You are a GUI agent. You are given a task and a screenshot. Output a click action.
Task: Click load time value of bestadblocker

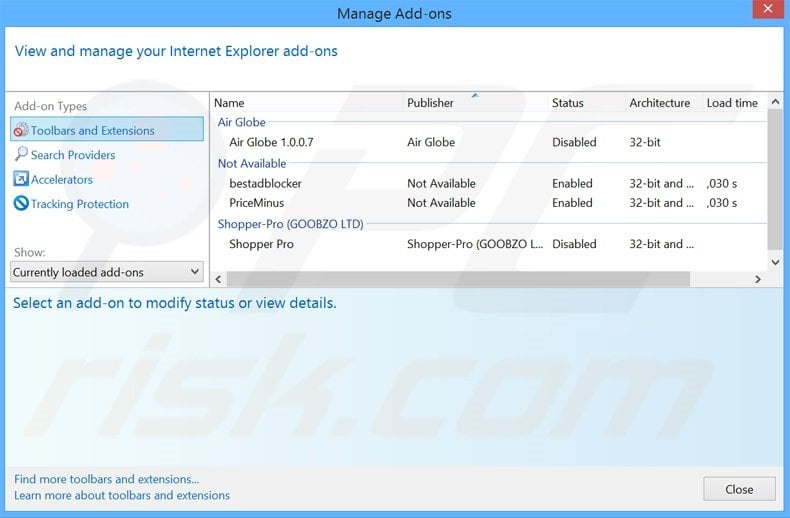[x=721, y=183]
